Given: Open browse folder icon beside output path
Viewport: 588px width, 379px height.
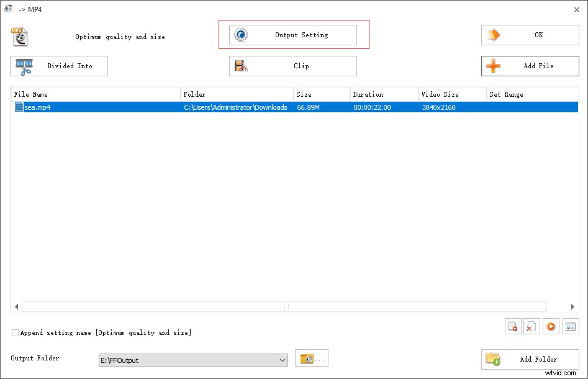Looking at the screenshot, I should (310, 358).
